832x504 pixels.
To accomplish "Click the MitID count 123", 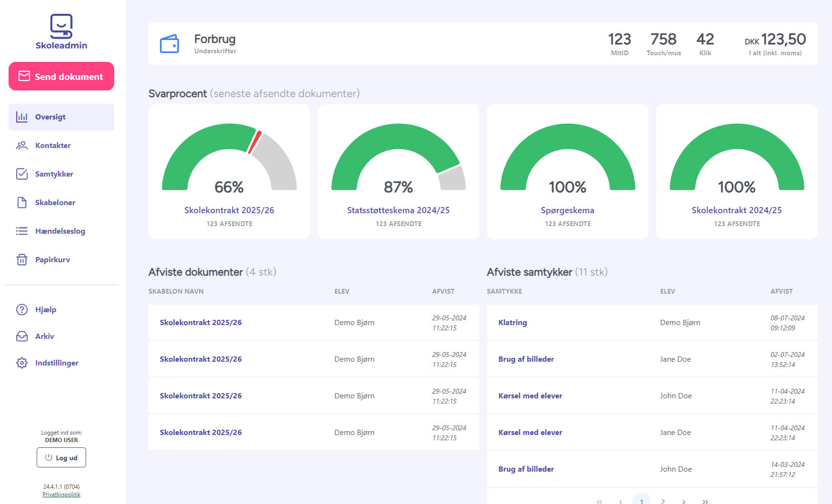I will 620,39.
